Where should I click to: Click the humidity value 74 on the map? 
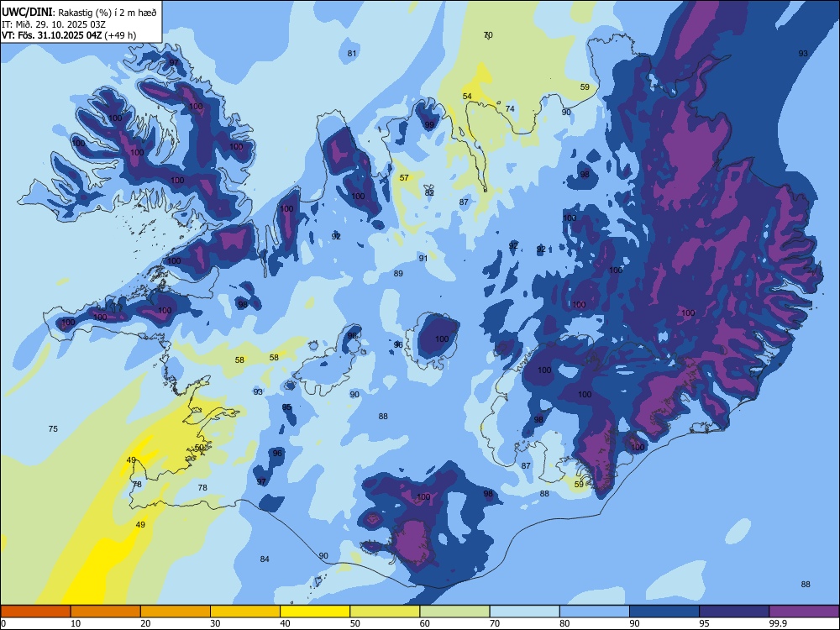510,108
